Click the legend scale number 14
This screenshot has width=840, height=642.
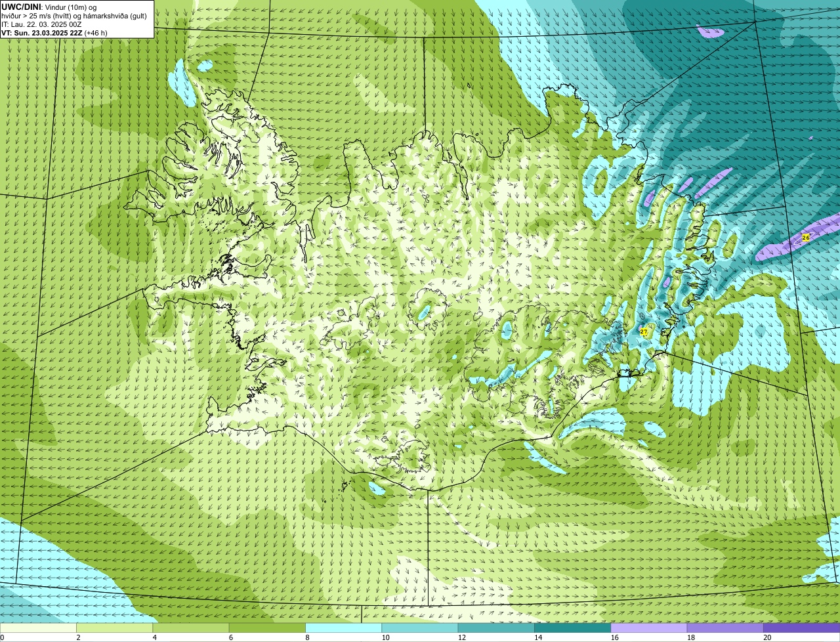(538, 637)
